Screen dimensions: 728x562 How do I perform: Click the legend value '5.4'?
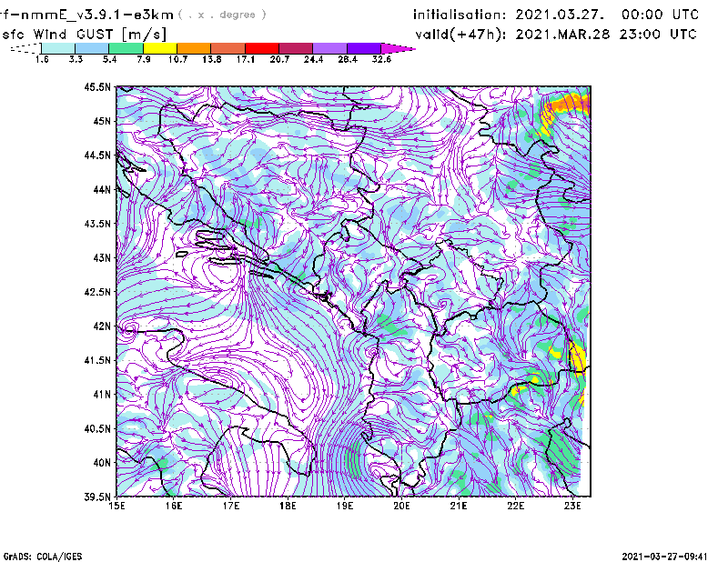click(109, 59)
